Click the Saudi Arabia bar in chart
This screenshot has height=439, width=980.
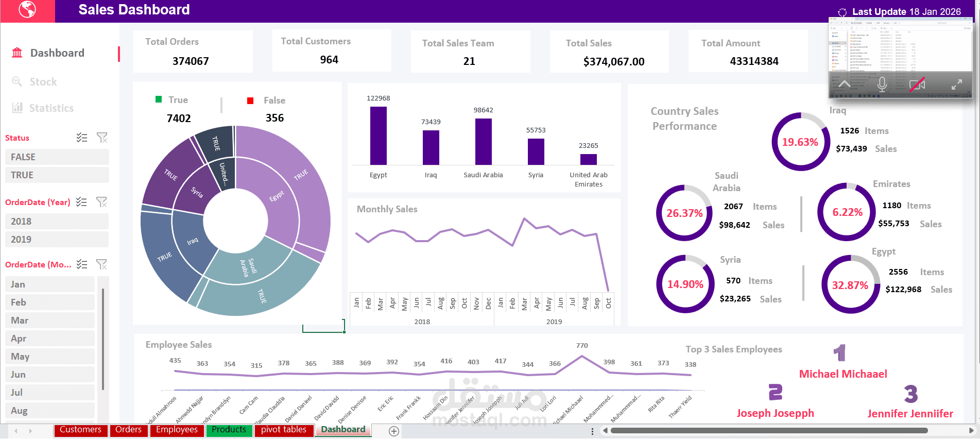484,142
